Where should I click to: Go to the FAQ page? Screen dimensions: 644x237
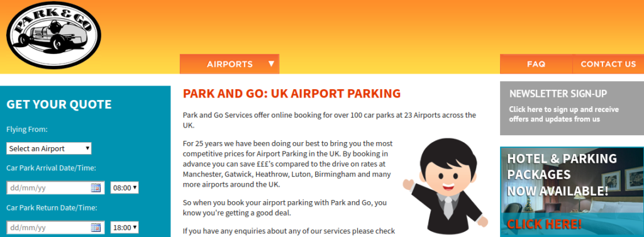point(536,64)
